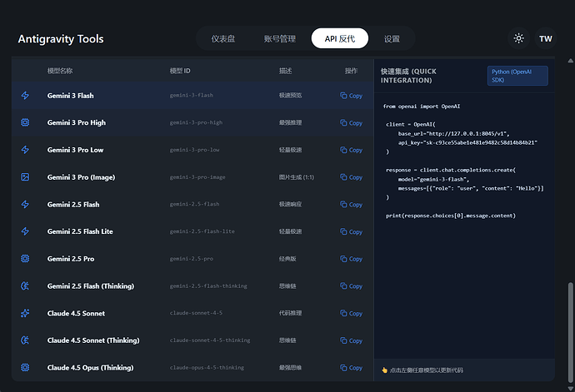
Task: Select the Gemini 3 Flash model name
Action: coord(70,96)
